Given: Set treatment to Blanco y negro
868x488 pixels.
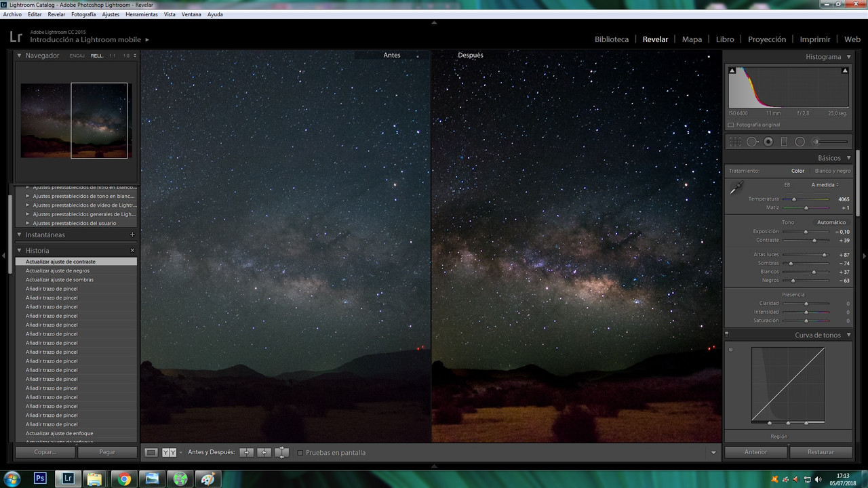Looking at the screenshot, I should pyautogui.click(x=833, y=171).
